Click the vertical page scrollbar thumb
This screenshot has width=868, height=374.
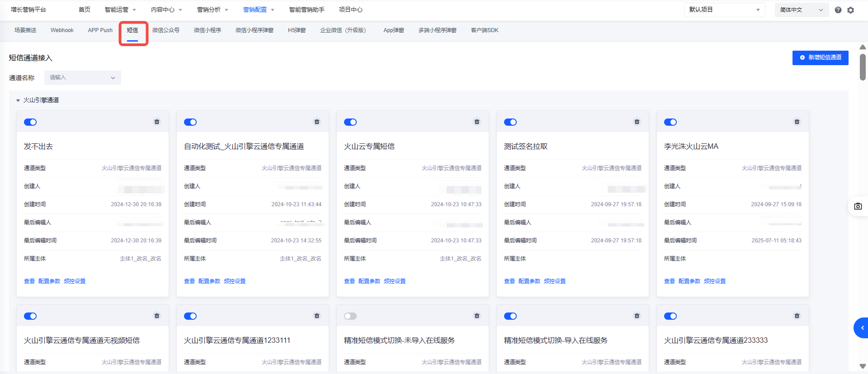coord(863,67)
